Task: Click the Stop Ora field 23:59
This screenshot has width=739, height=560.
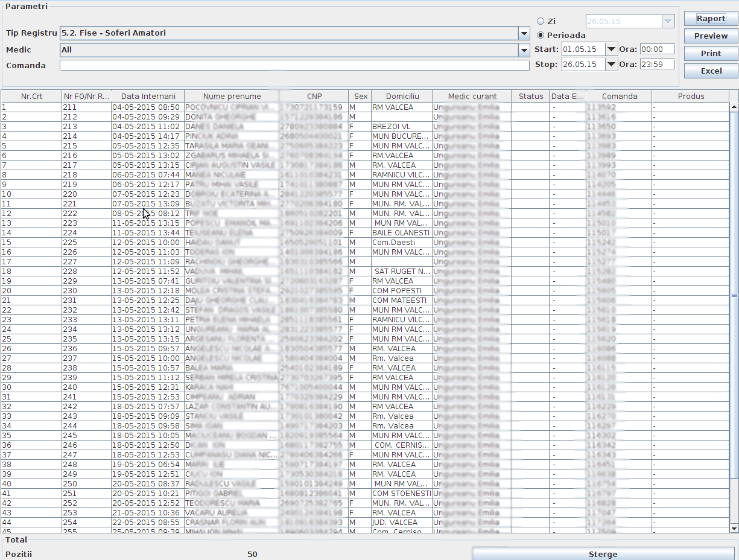Action: [x=657, y=64]
